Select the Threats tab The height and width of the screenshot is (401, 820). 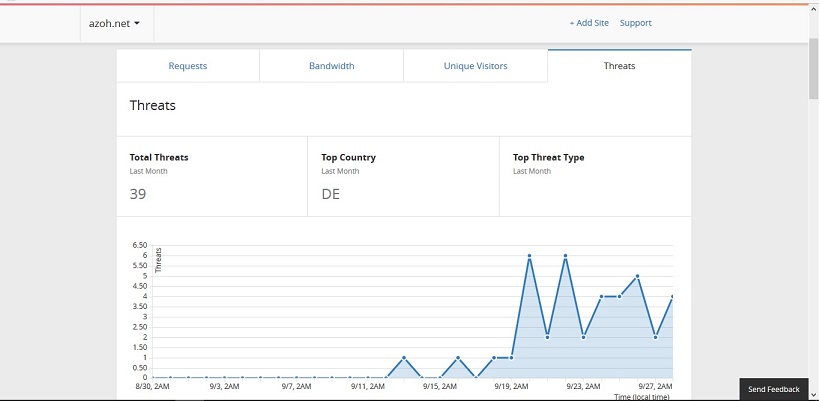point(619,66)
